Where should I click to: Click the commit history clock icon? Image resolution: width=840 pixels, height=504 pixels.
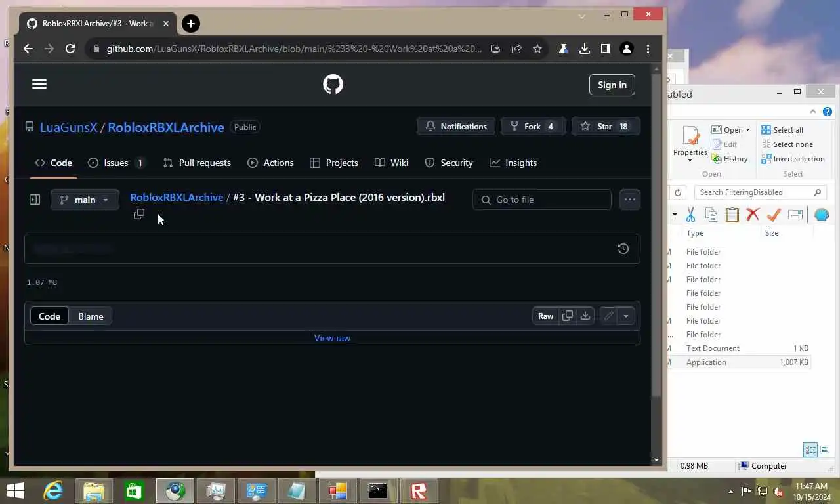point(623,249)
